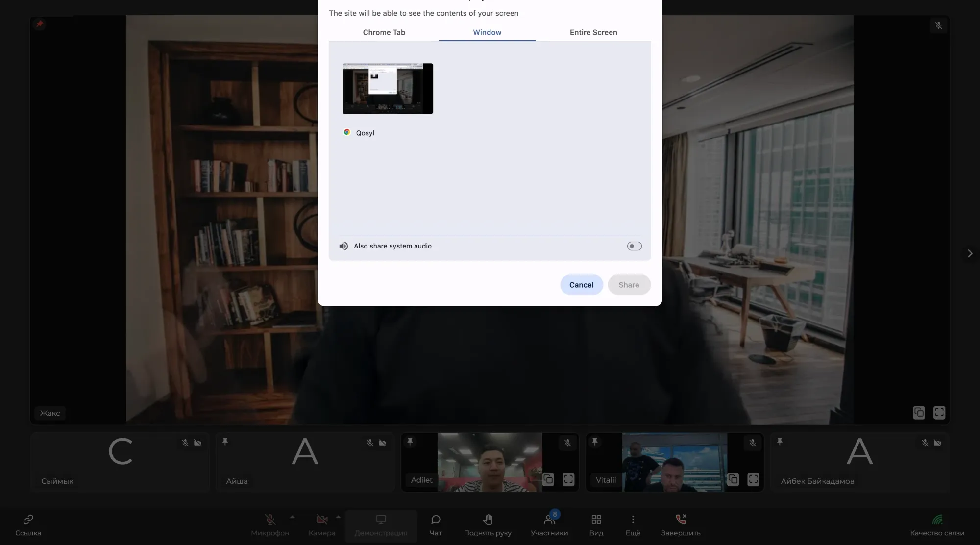Click pop-out icon on Жакс video
The image size is (980, 545).
919,413
